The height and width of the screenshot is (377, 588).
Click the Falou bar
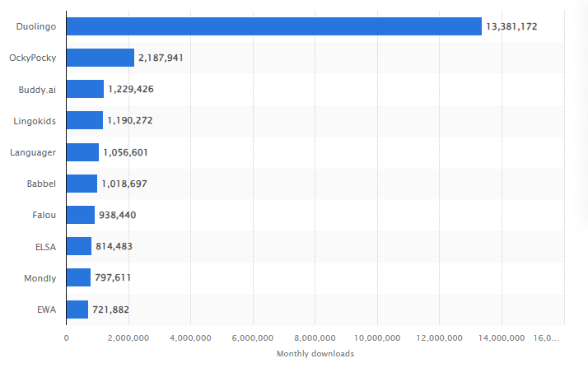coord(81,215)
